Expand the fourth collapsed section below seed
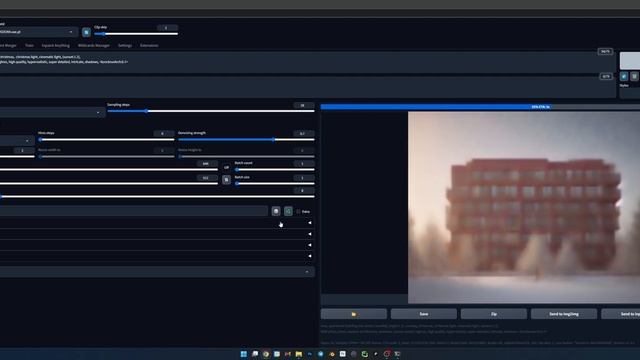The image size is (640, 360). pyautogui.click(x=157, y=256)
